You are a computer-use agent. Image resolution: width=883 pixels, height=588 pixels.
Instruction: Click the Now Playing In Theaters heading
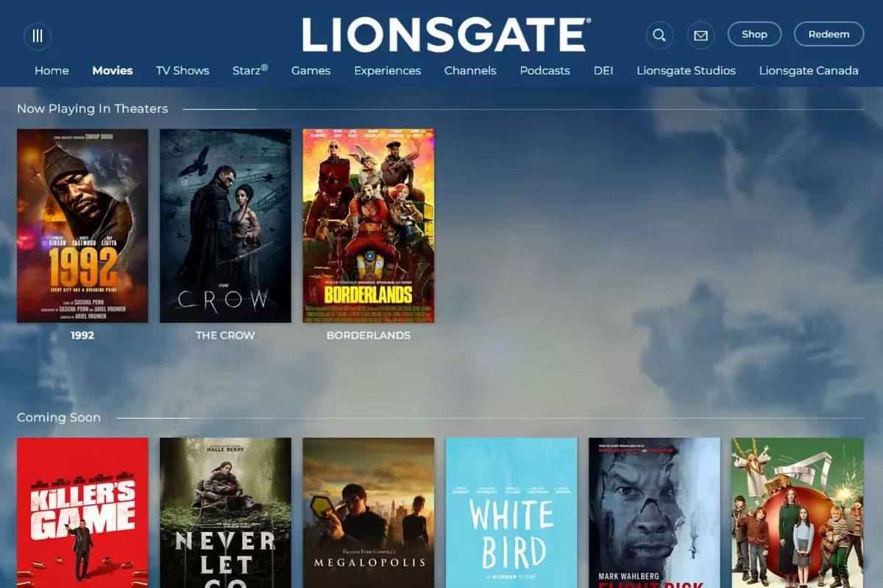click(x=93, y=109)
